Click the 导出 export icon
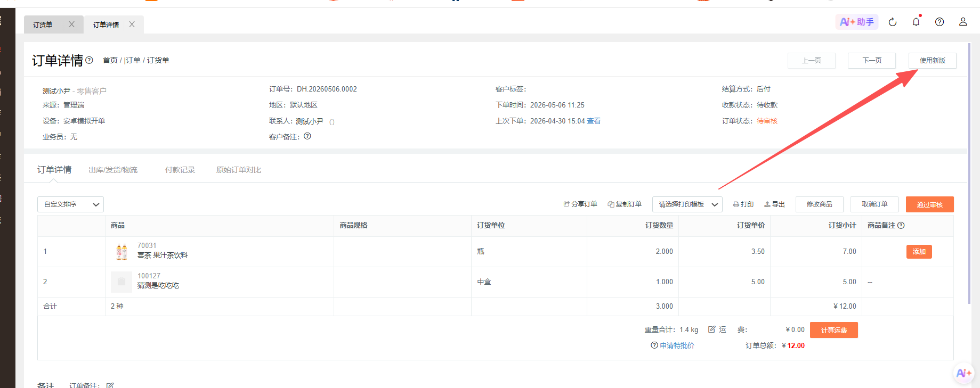Screen dimensions: 980x388 click(x=767, y=204)
